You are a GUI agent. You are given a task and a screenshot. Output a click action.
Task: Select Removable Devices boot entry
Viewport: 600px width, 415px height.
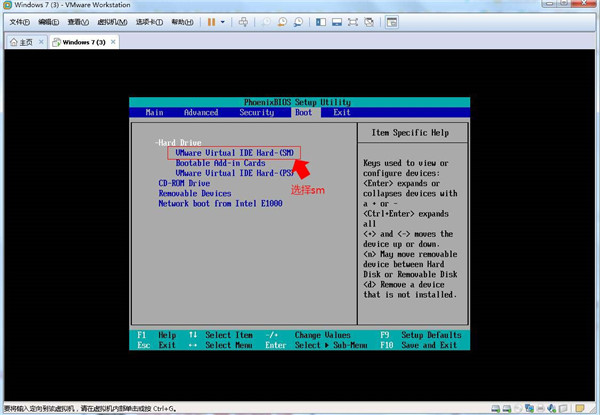(x=195, y=194)
